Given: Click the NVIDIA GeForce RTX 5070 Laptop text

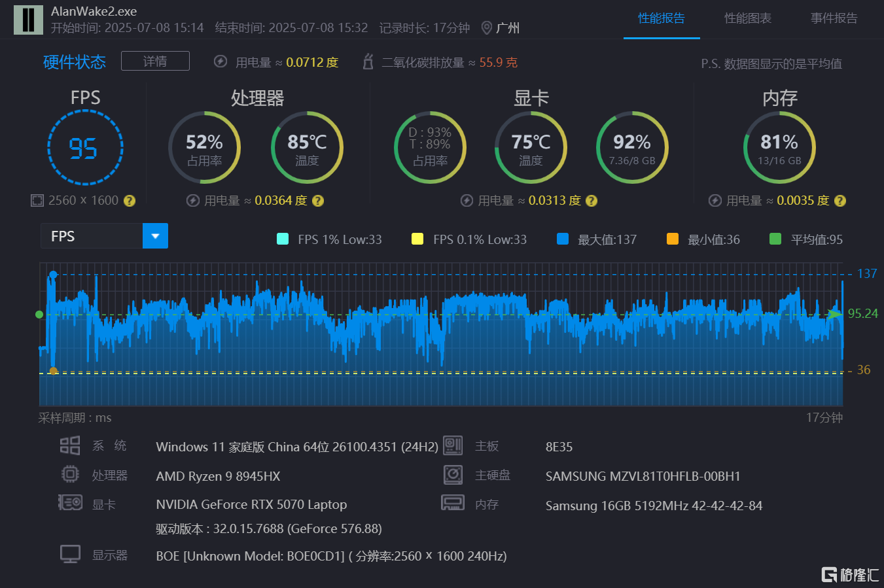Looking at the screenshot, I should click(251, 504).
